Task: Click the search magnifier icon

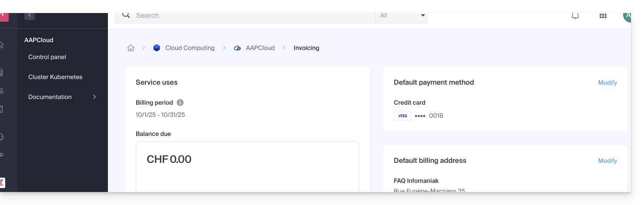Action: click(126, 15)
